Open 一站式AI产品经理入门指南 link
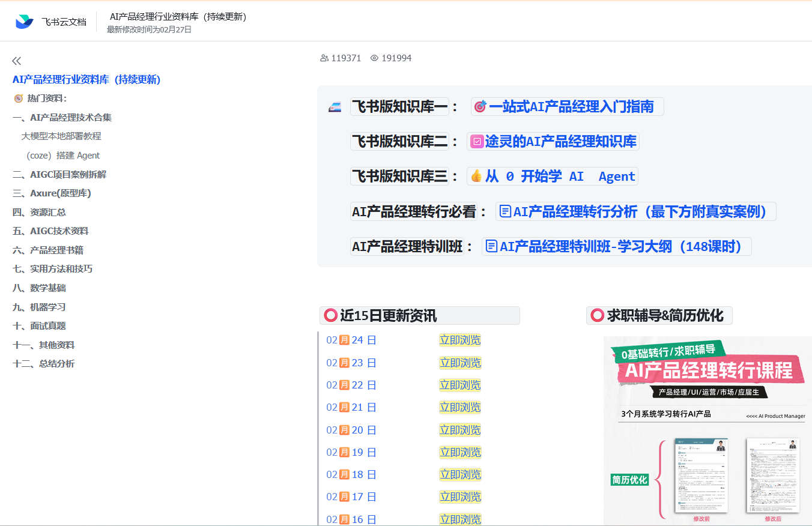The image size is (812, 526). click(x=568, y=107)
